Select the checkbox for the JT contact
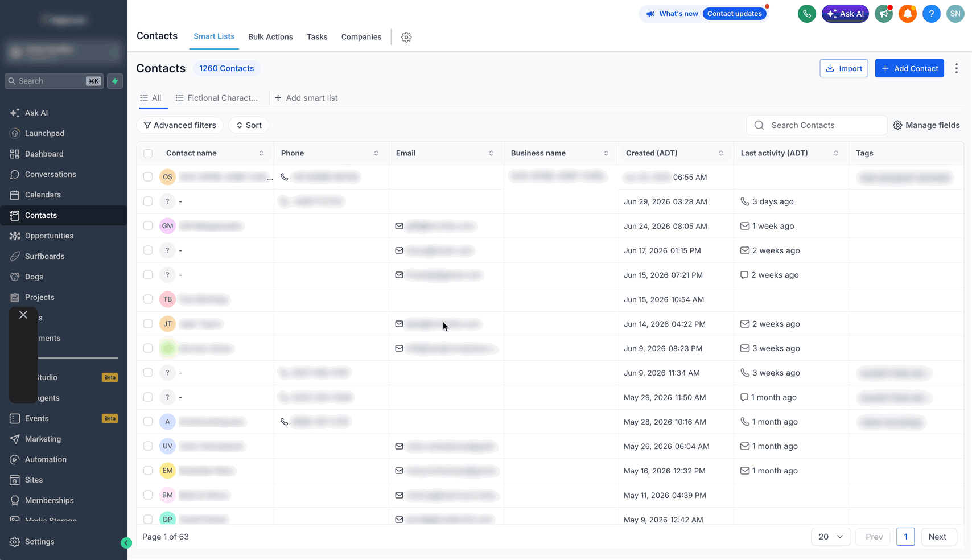The height and width of the screenshot is (560, 972). (148, 324)
